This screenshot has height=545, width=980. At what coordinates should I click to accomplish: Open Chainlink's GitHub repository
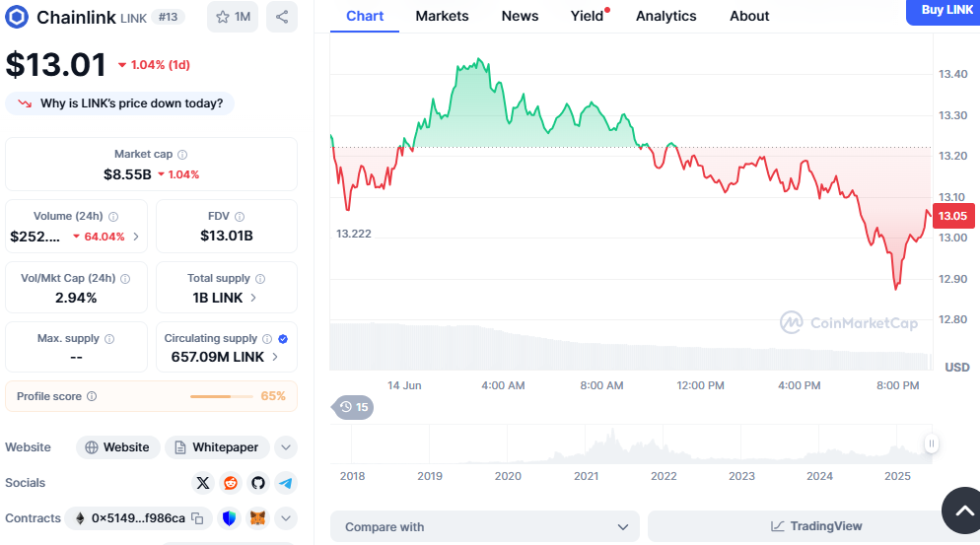pyautogui.click(x=258, y=483)
